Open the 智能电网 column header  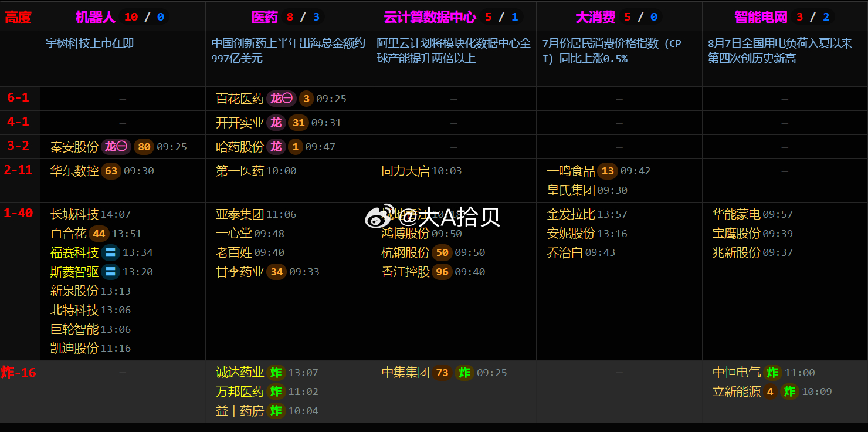761,17
